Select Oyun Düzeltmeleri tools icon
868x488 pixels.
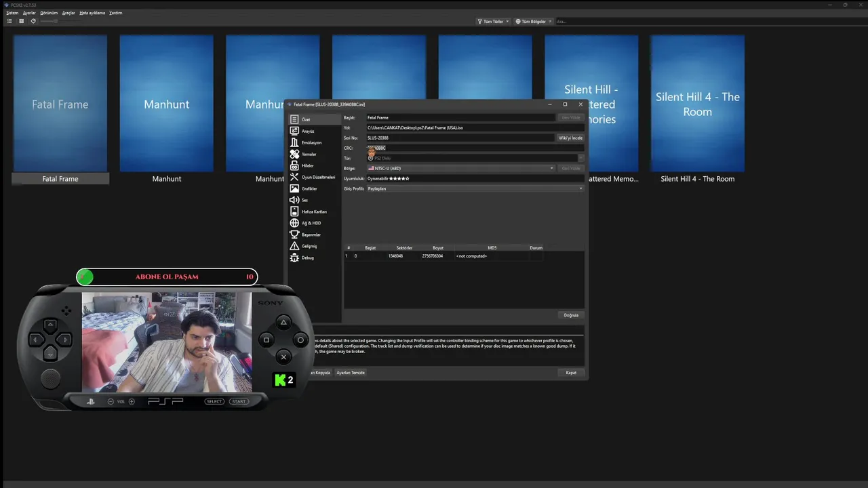pos(294,177)
